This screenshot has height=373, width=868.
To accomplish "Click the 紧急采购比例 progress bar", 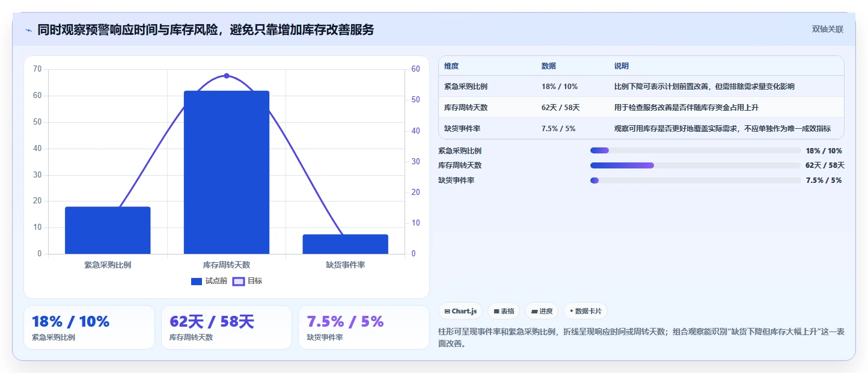I will [x=695, y=150].
